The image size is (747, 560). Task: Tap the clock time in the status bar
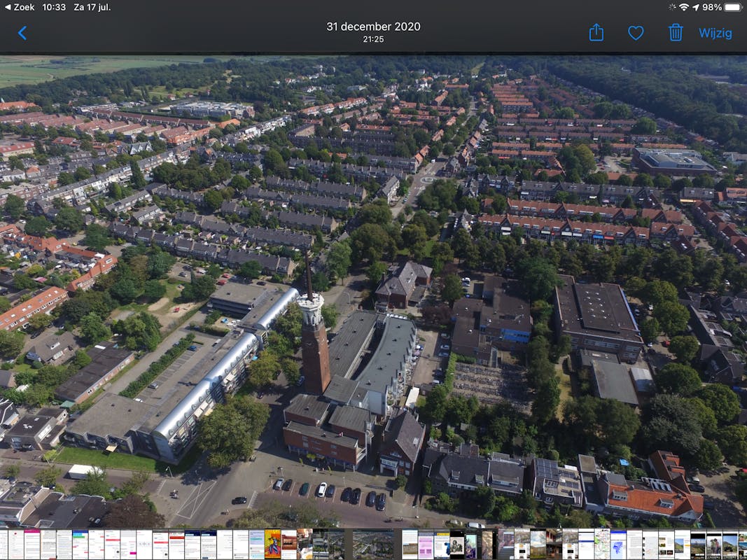[54, 7]
